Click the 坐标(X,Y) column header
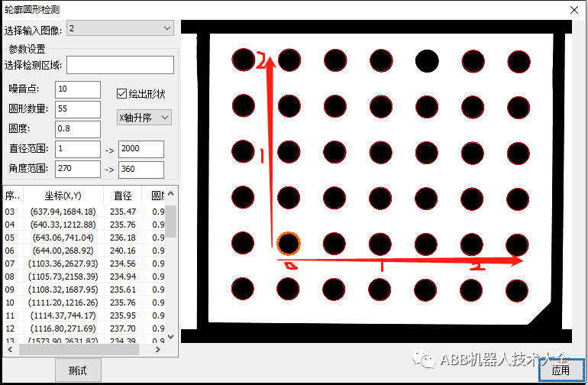 (63, 196)
